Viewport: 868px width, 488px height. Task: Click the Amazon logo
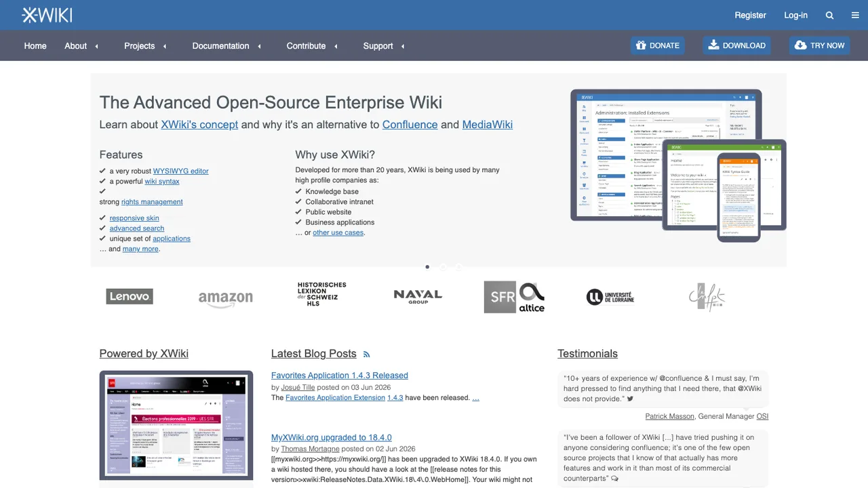(226, 298)
